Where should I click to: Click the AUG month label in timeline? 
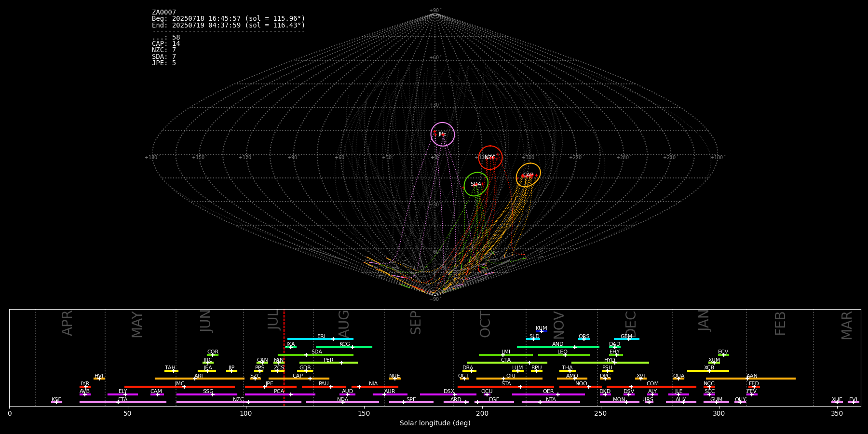coord(344,324)
